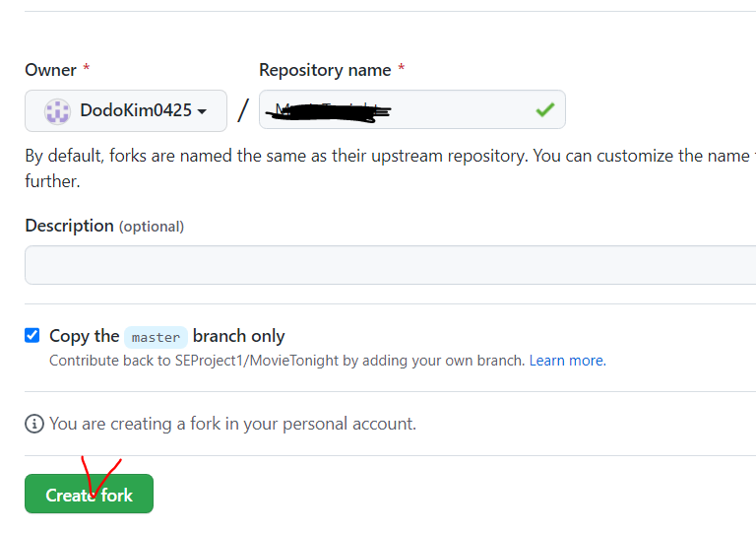The width and height of the screenshot is (756, 533).
Task: Open the Owner dropdown DodoKim0425
Action: (126, 110)
